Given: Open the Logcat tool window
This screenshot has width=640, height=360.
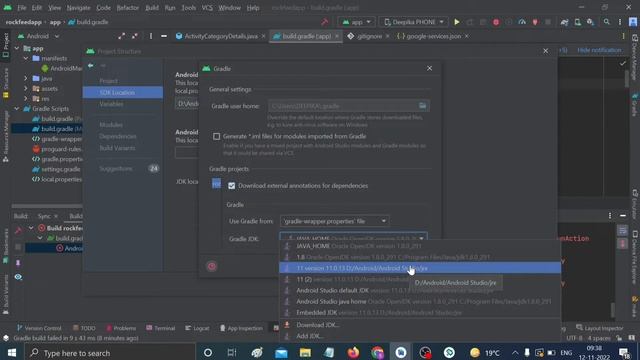Looking at the screenshot, I should pyautogui.click(x=197, y=328).
